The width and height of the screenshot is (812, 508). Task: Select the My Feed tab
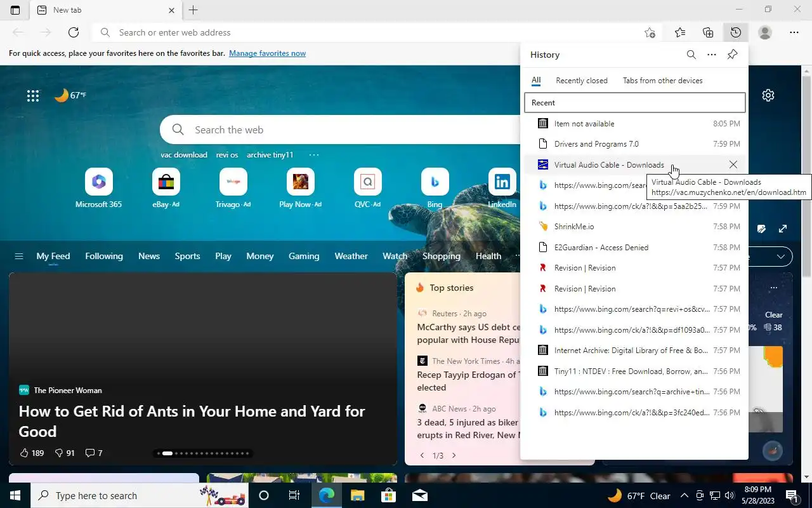[x=53, y=256]
